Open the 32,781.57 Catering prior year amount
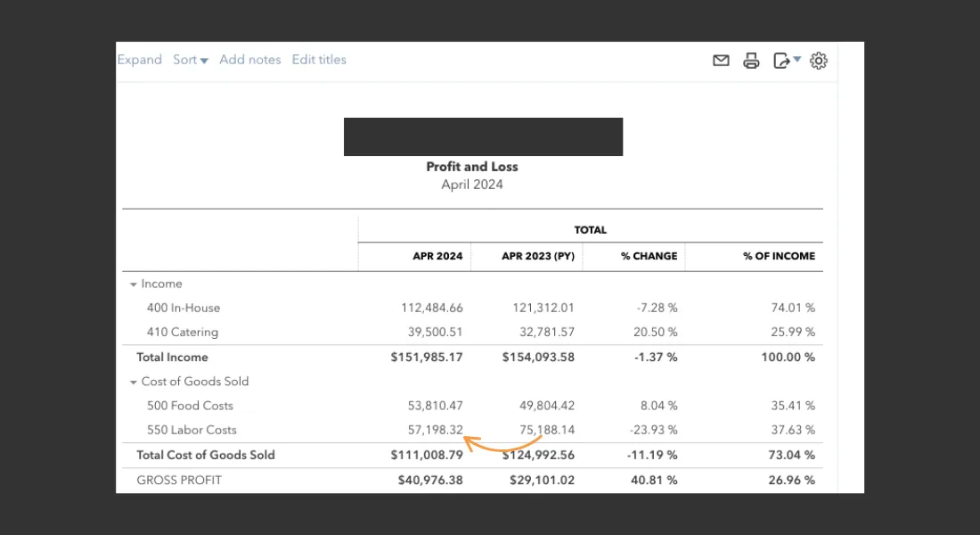980x535 pixels. point(547,333)
